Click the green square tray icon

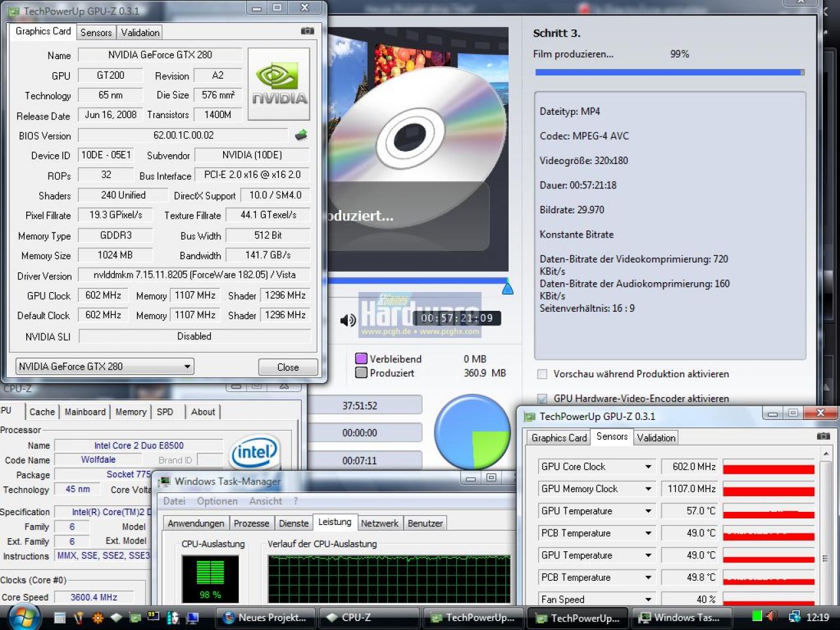(x=757, y=616)
